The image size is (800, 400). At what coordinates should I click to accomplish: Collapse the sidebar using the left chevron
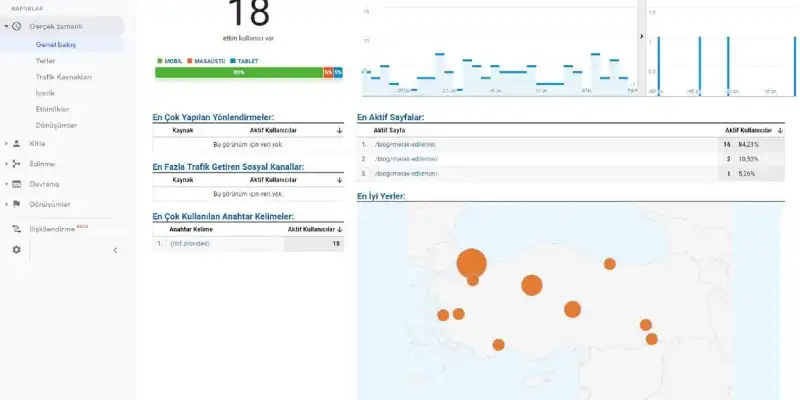pyautogui.click(x=114, y=250)
